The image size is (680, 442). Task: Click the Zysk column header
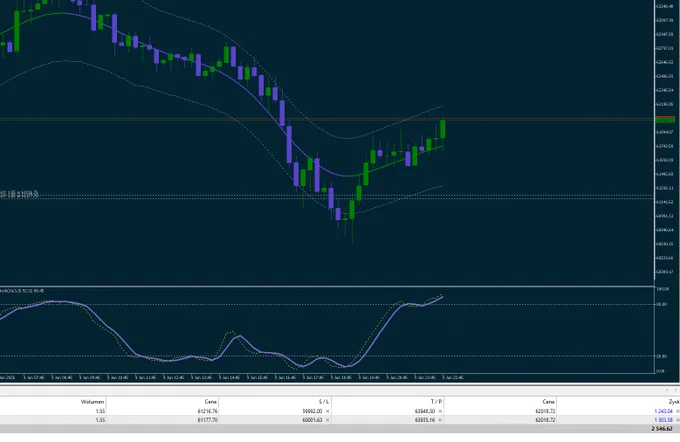(x=674, y=402)
